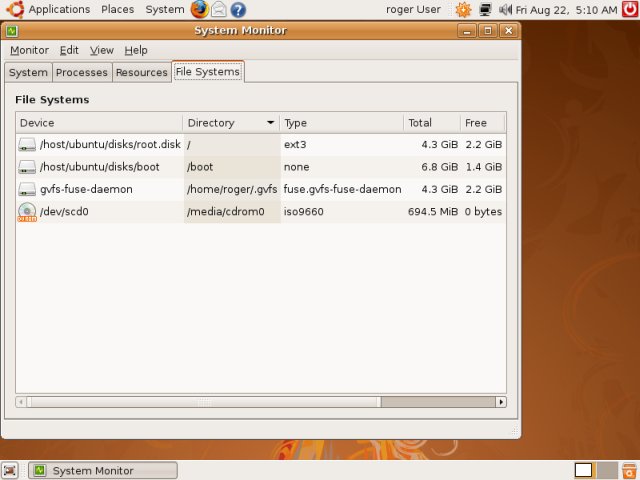Screen dimensions: 640x480
Task: Click the 694.5 MiB total cell
Action: [x=432, y=212]
